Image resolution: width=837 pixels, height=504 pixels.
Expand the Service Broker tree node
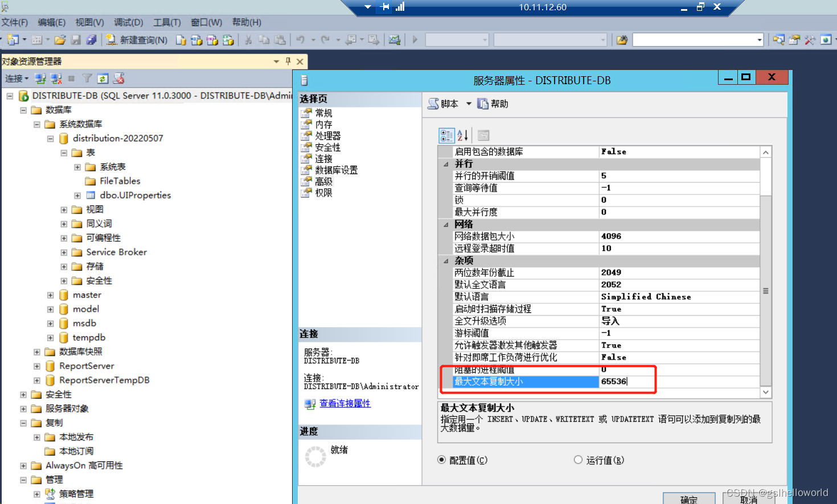click(64, 252)
